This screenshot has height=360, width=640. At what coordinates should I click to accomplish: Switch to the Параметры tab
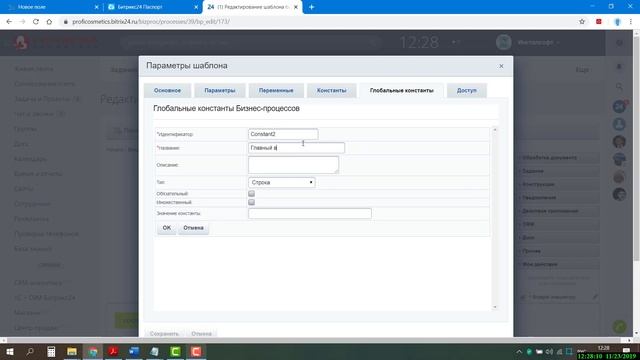pyautogui.click(x=220, y=90)
